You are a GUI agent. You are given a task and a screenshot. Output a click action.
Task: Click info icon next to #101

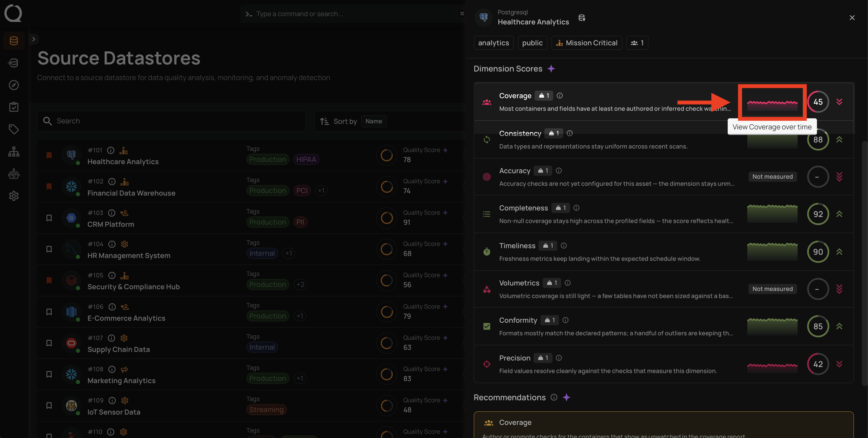pos(111,150)
